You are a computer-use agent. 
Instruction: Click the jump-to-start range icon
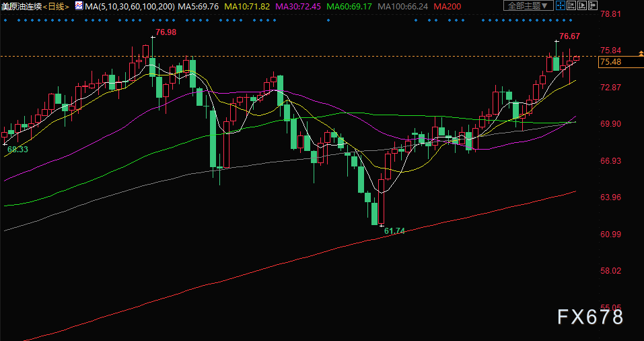[x=570, y=6]
